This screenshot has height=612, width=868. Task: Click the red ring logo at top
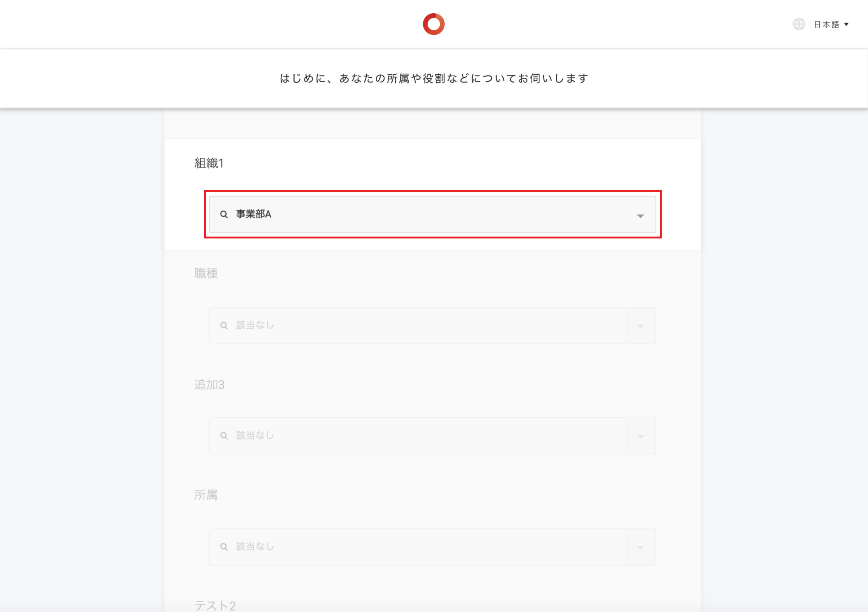pos(433,24)
